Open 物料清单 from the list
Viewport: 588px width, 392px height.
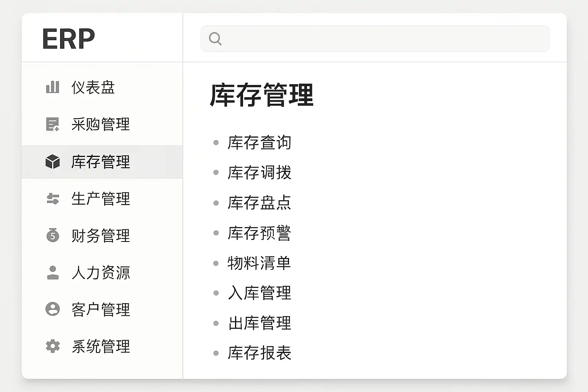pyautogui.click(x=259, y=263)
